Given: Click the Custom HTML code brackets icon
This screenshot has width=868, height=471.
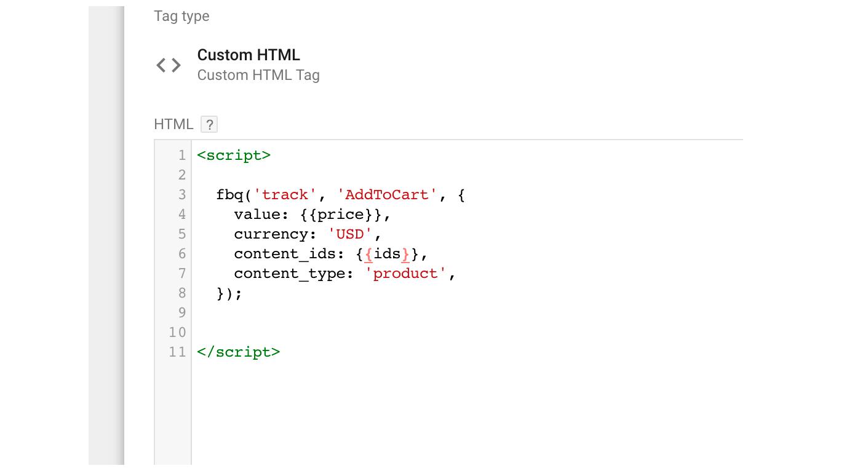Looking at the screenshot, I should (169, 65).
